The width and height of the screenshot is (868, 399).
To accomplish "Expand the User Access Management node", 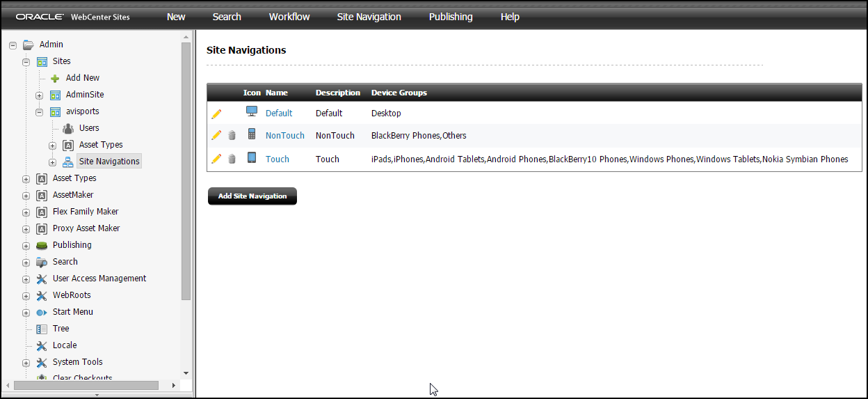I will tap(26, 279).
